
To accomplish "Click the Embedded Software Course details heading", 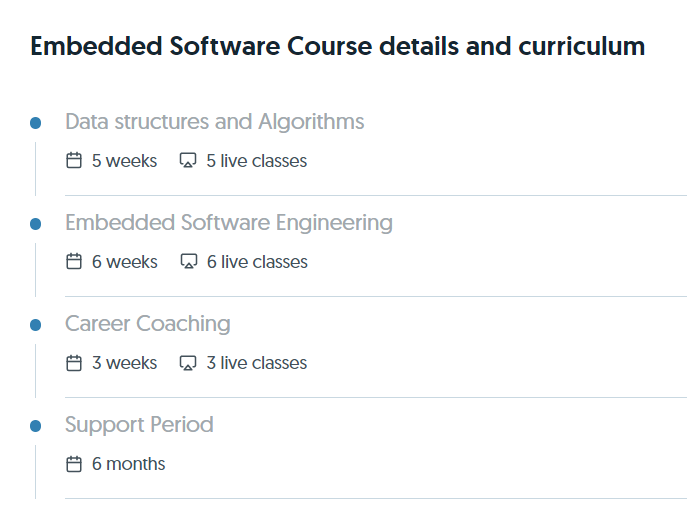I will 337,46.
